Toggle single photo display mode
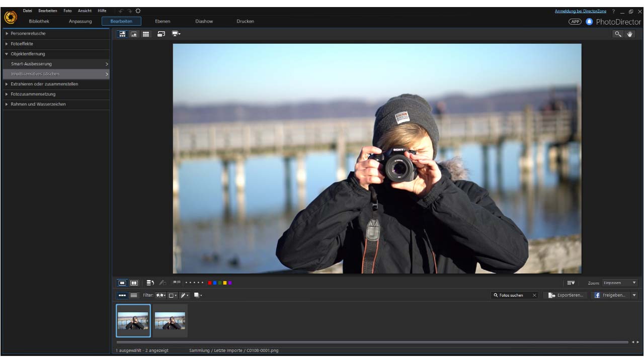The width and height of the screenshot is (644, 362). pos(122,283)
